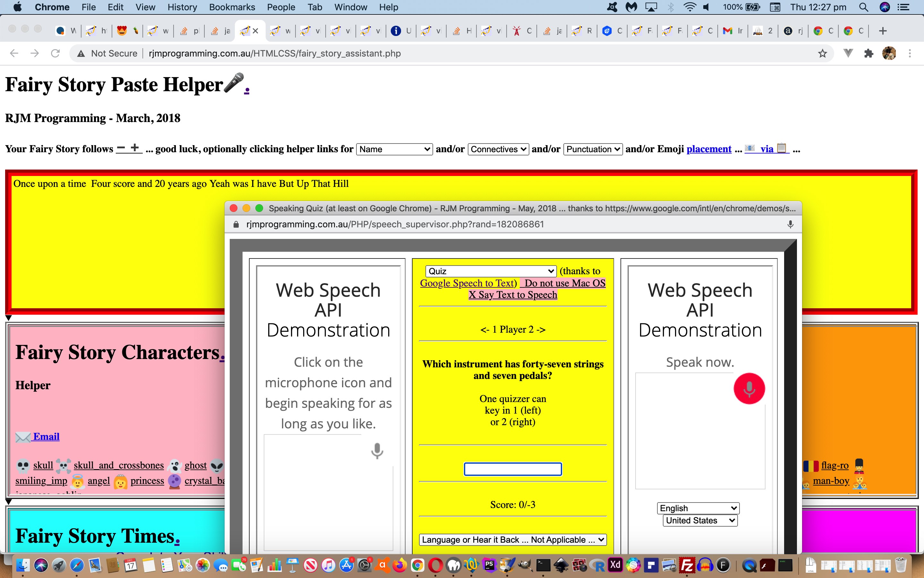
Task: Open the United States dialect dropdown
Action: [x=700, y=520]
